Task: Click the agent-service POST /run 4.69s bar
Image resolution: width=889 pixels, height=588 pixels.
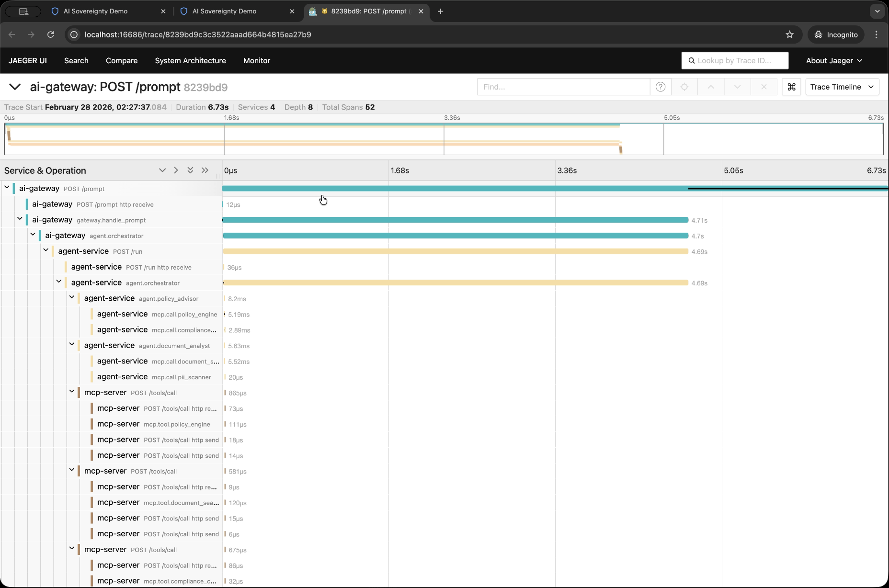Action: pyautogui.click(x=456, y=251)
